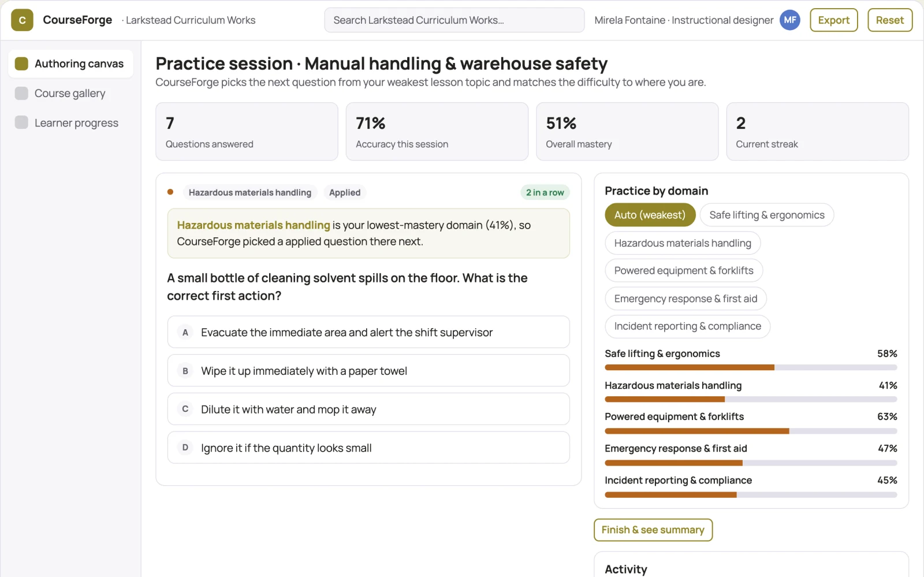Image resolution: width=924 pixels, height=577 pixels.
Task: Click the Authoring canvas sidebar icon
Action: point(21,64)
